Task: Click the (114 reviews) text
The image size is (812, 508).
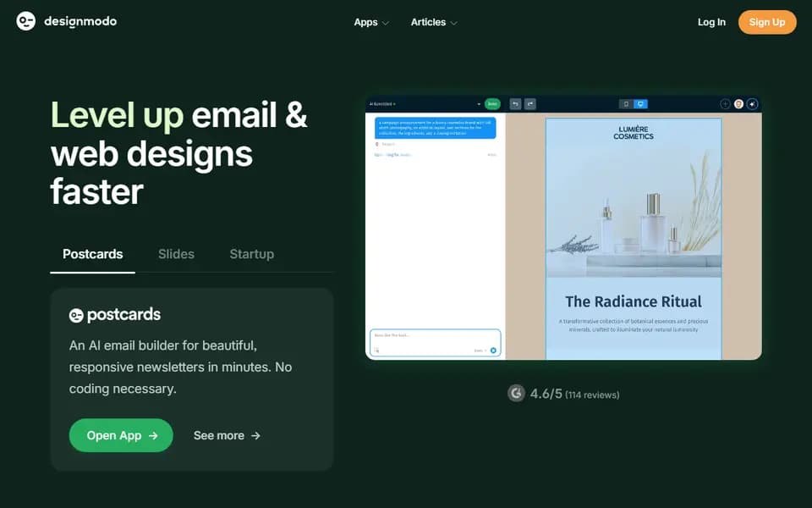Action: [x=592, y=395]
